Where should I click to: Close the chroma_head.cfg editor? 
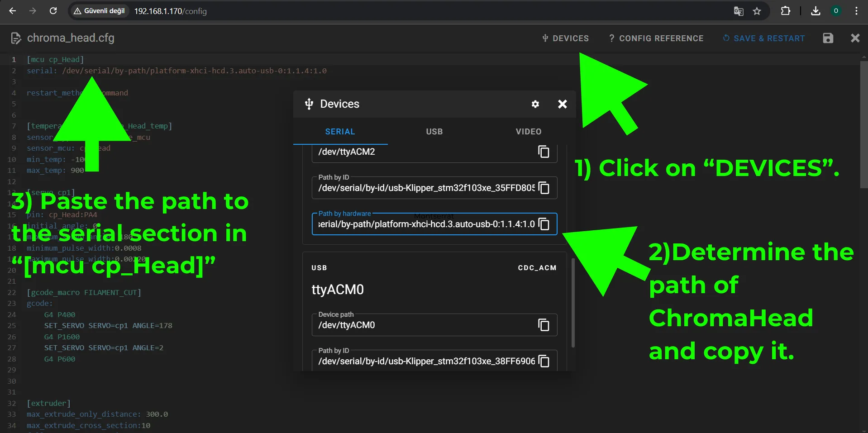tap(855, 38)
